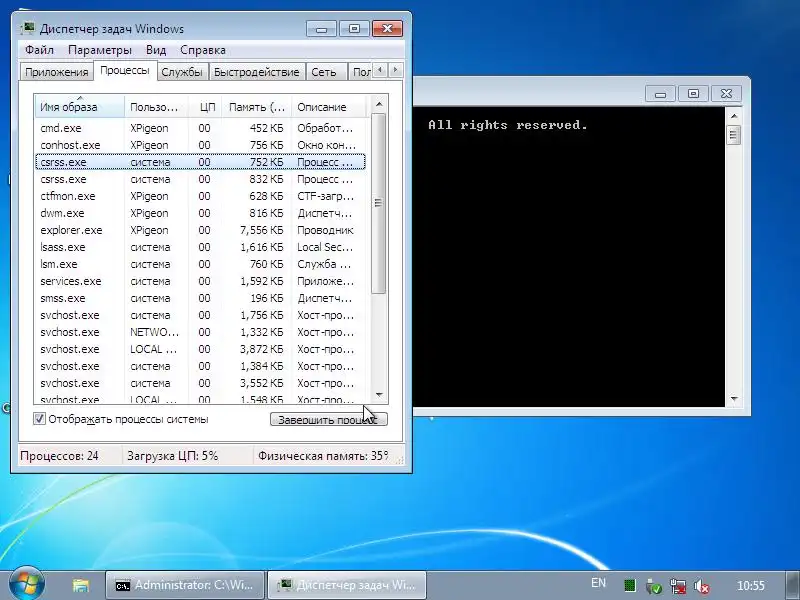Select lsm.exe process row
Screen dimensions: 800x600
click(x=201, y=264)
